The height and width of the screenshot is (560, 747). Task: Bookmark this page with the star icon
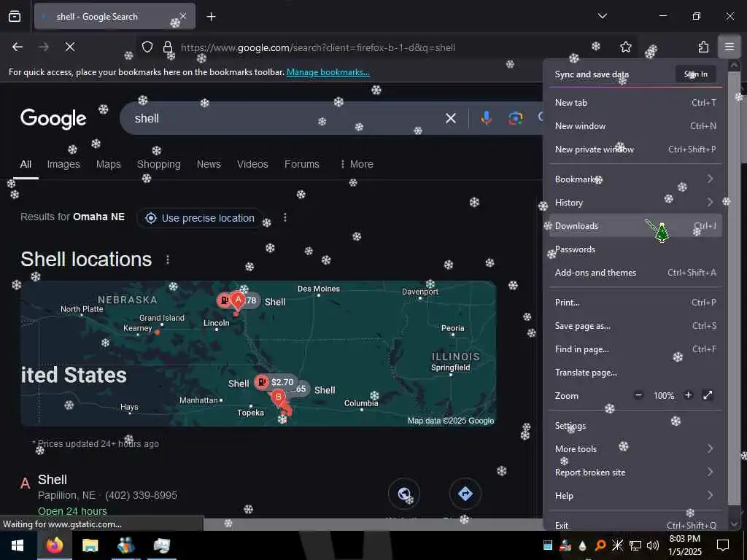tap(625, 47)
